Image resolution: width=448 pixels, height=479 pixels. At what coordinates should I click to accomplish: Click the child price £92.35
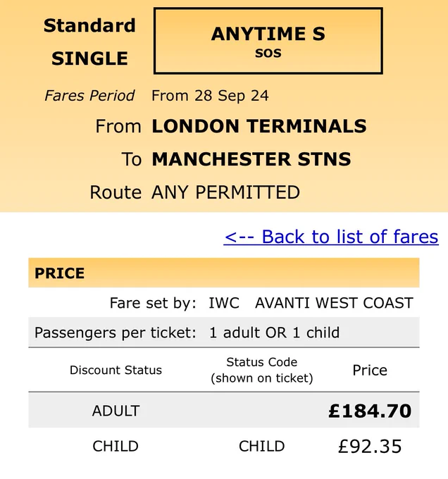pyautogui.click(x=370, y=447)
